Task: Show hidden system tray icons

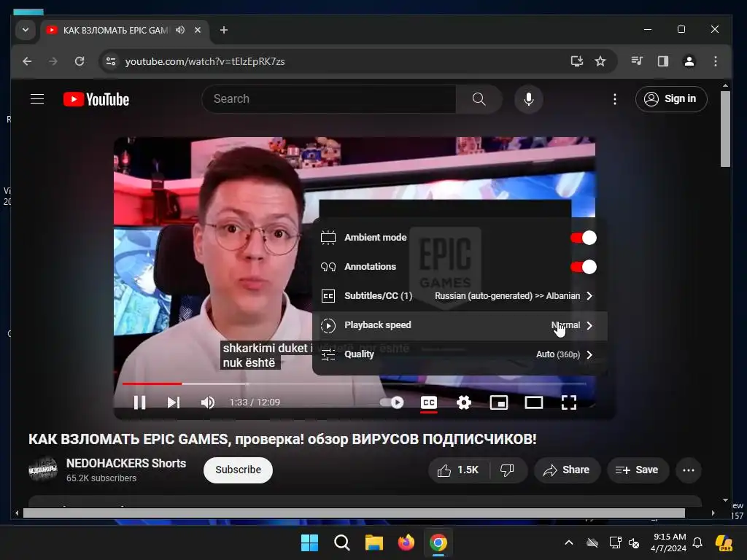Action: coord(569,542)
